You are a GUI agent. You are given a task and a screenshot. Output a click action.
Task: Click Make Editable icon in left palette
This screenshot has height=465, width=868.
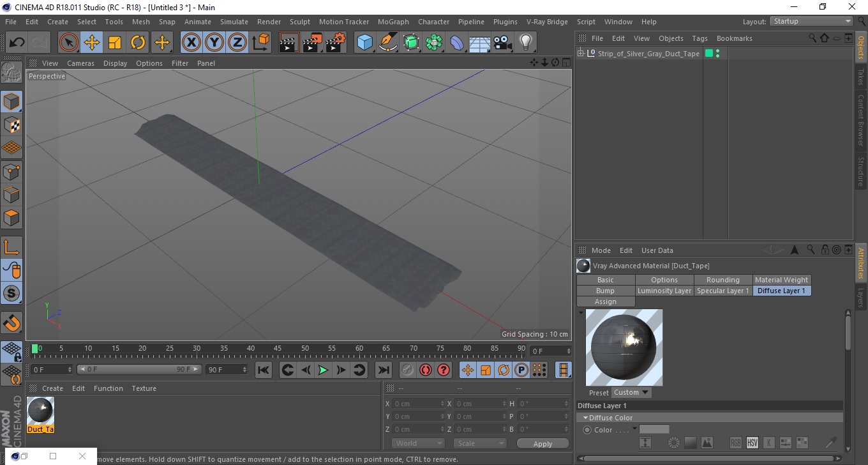click(11, 72)
